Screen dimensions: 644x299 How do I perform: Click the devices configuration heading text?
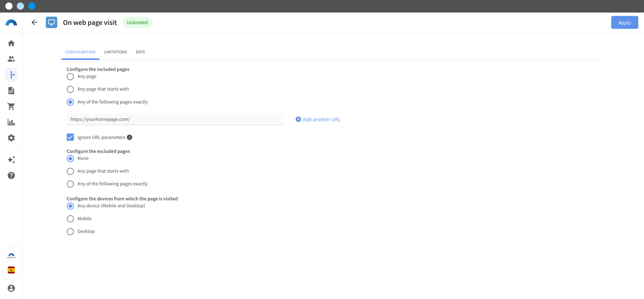pos(122,199)
